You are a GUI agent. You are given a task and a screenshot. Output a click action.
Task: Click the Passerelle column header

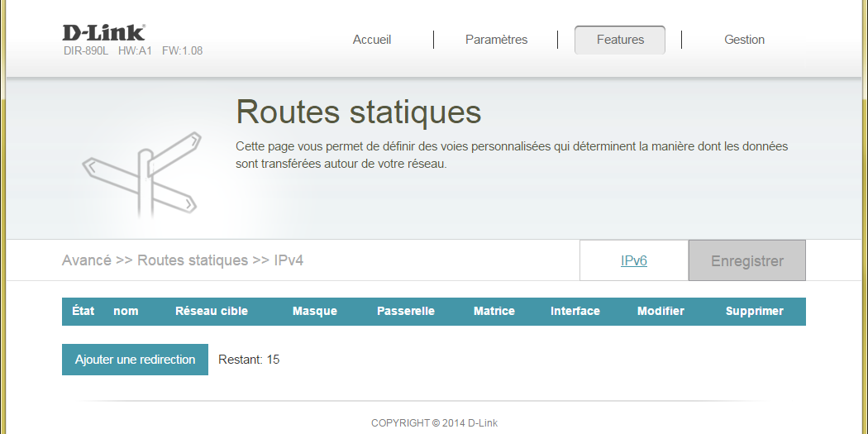click(x=406, y=312)
